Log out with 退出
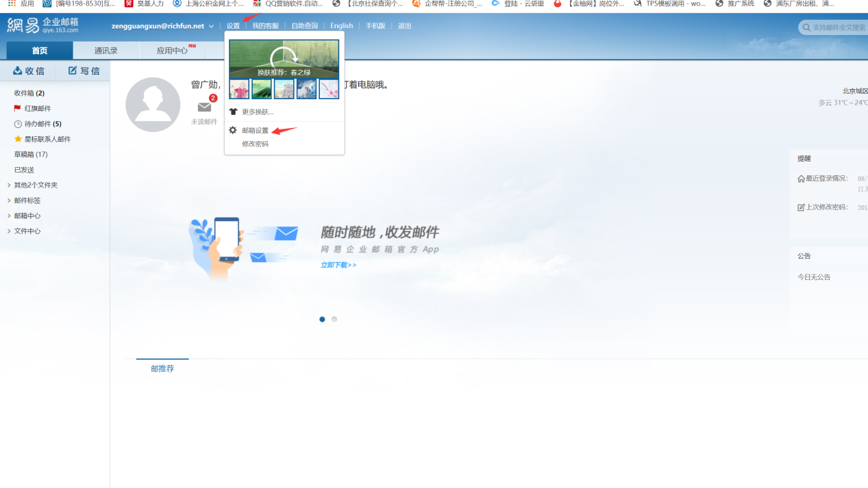Viewport: 868px width, 488px height. pos(405,26)
